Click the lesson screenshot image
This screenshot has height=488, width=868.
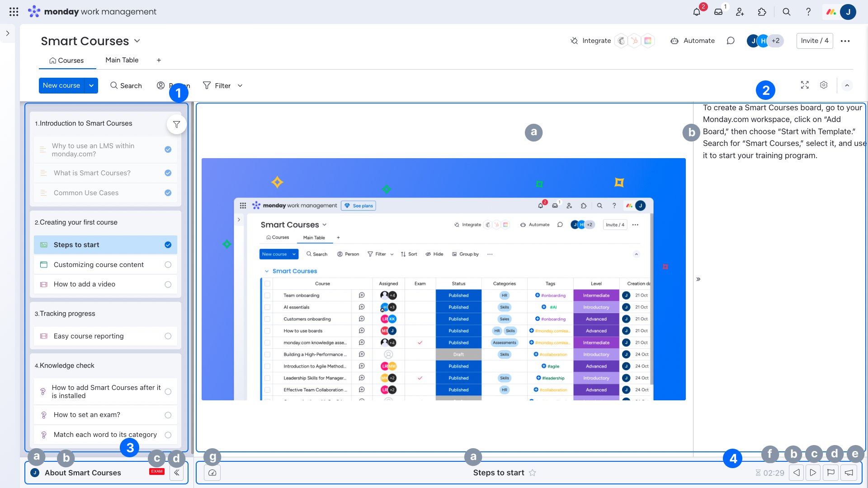(443, 279)
